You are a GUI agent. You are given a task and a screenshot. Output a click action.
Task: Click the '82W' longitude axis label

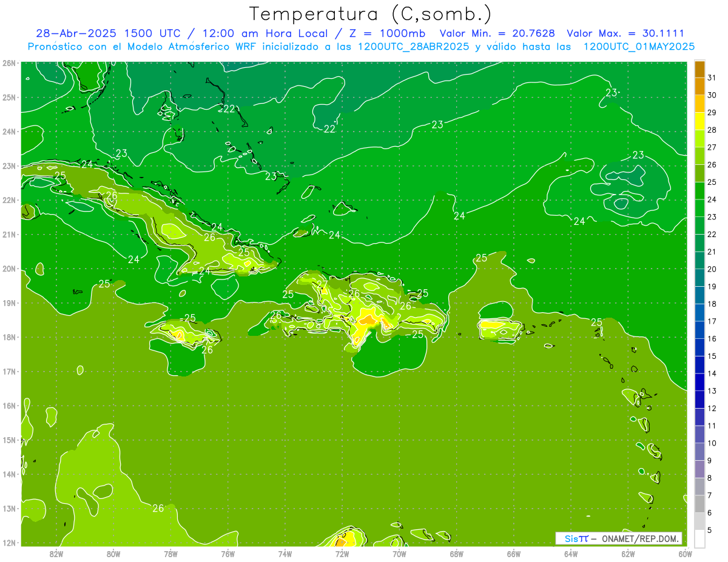56,554
